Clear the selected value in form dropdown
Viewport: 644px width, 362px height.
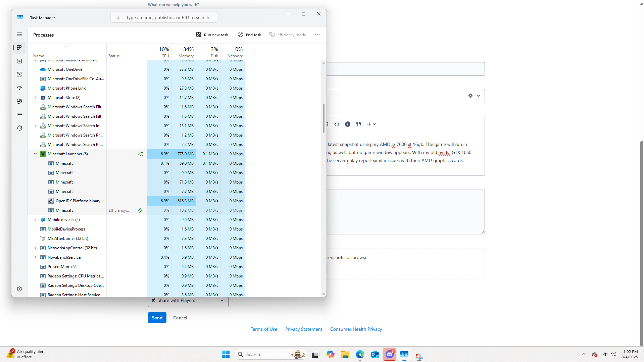pos(470,96)
